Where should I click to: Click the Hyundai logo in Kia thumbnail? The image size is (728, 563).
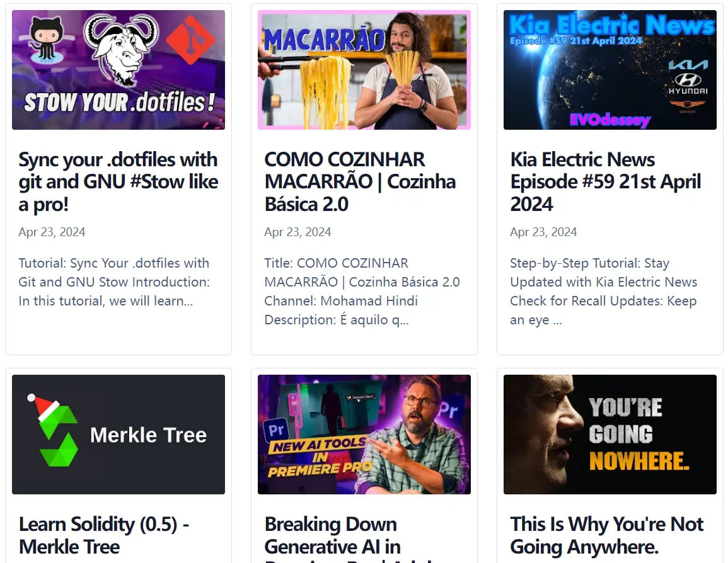(688, 83)
